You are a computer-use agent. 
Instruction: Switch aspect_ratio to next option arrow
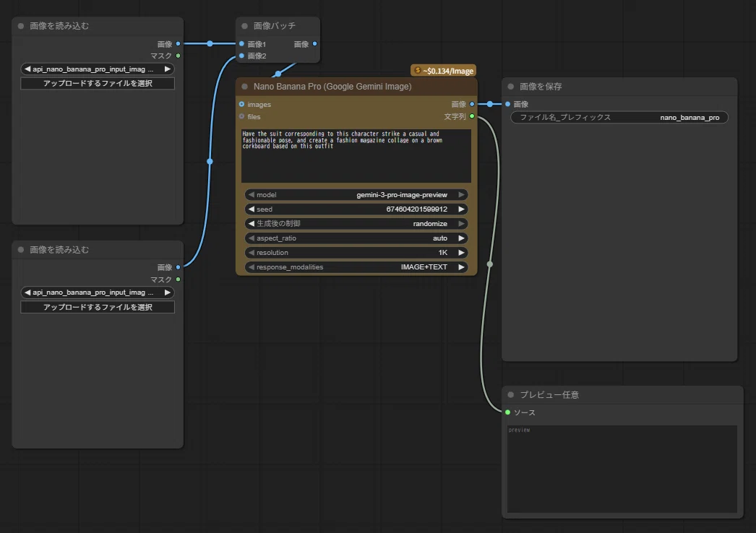[x=461, y=238]
